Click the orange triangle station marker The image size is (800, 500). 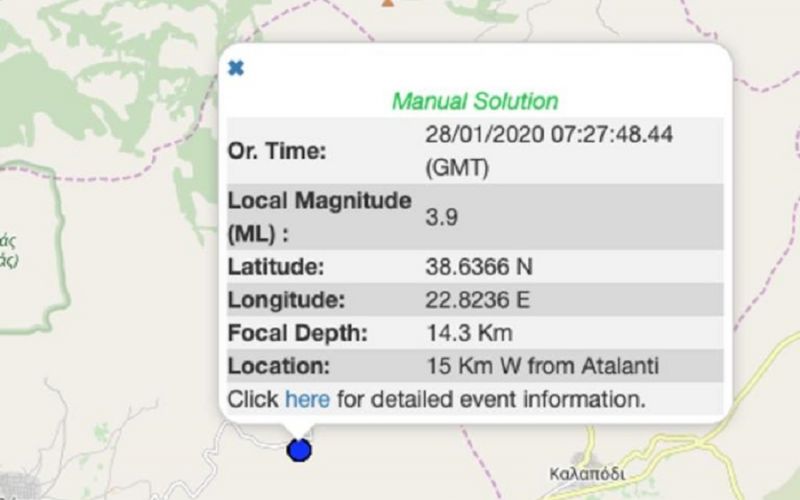pos(388,3)
